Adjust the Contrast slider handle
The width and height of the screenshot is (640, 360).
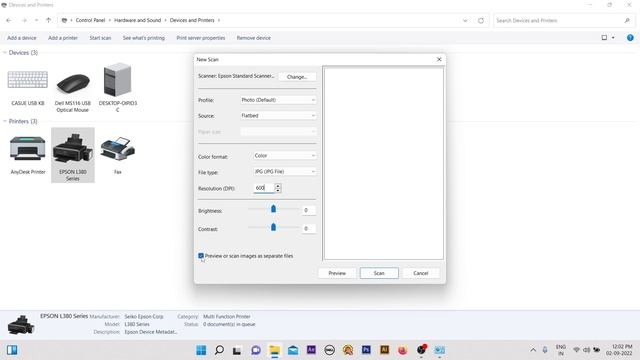coord(273,227)
